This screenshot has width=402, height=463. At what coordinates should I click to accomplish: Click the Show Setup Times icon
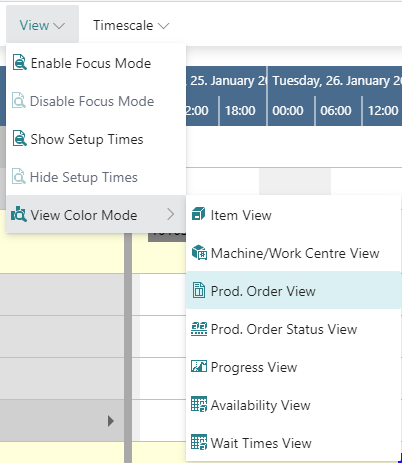pos(19,139)
